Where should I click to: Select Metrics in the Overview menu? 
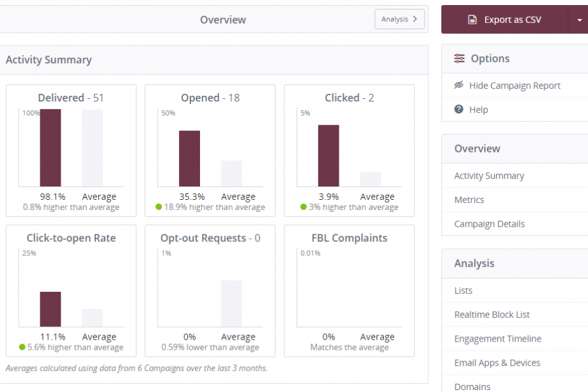(x=468, y=199)
